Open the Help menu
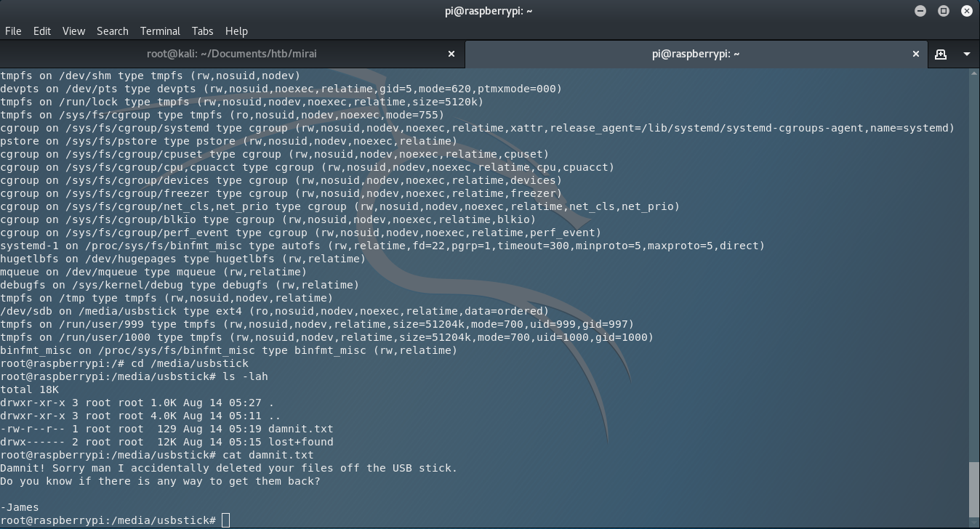This screenshot has width=980, height=529. [236, 31]
